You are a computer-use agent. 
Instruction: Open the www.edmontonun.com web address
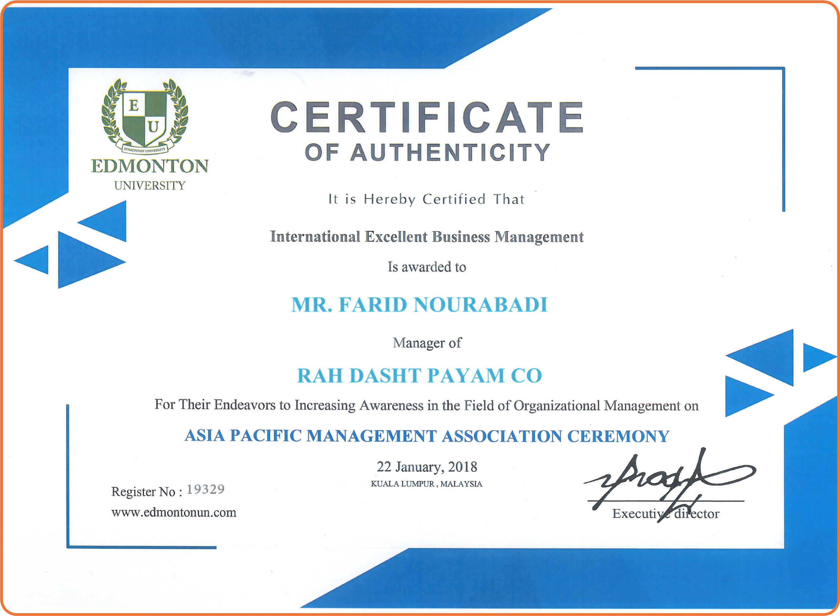pyautogui.click(x=174, y=513)
